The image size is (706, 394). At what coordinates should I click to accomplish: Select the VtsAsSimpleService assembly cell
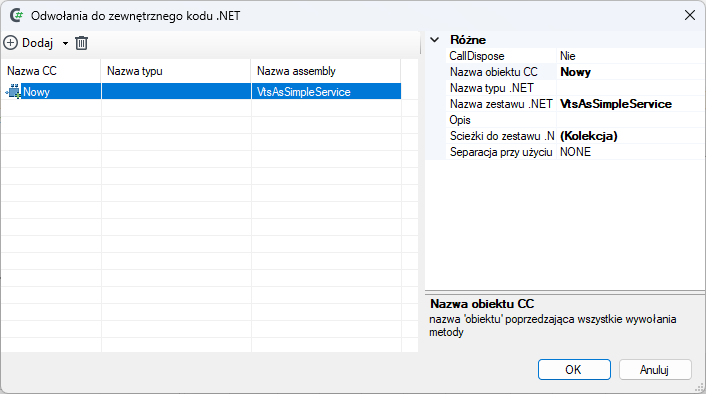[x=326, y=91]
